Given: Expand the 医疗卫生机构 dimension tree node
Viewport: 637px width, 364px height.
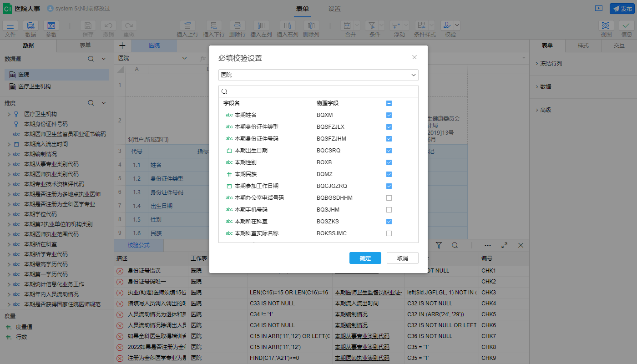Looking at the screenshot, I should pos(9,114).
